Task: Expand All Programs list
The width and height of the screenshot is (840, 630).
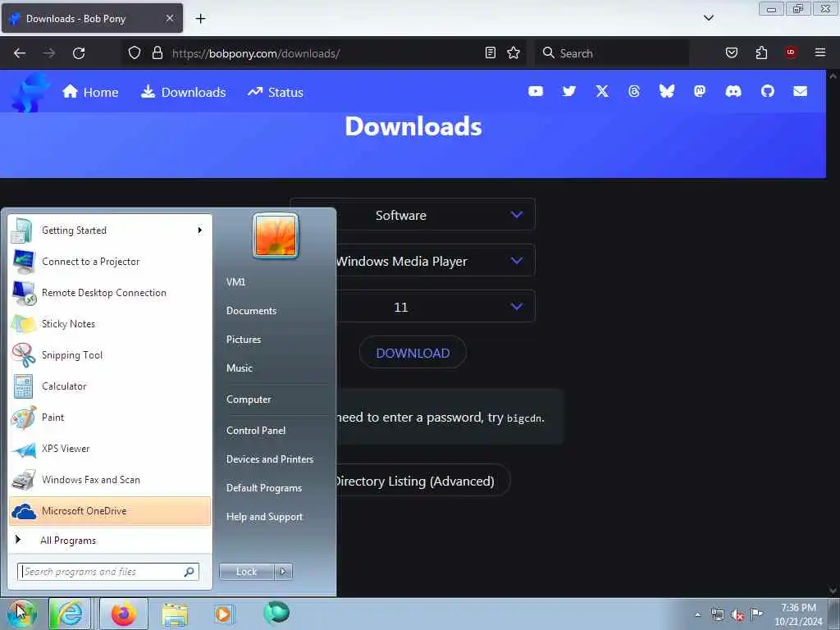Action: tap(68, 540)
